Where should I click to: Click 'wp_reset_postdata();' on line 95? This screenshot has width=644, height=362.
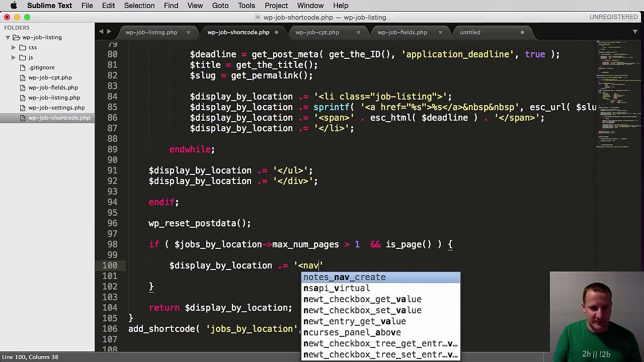click(200, 223)
